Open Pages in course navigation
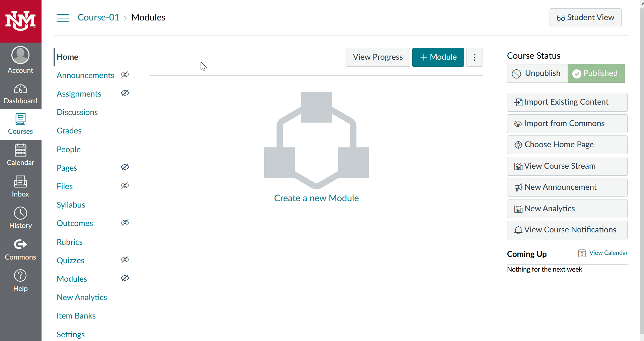The width and height of the screenshot is (644, 341). (67, 168)
